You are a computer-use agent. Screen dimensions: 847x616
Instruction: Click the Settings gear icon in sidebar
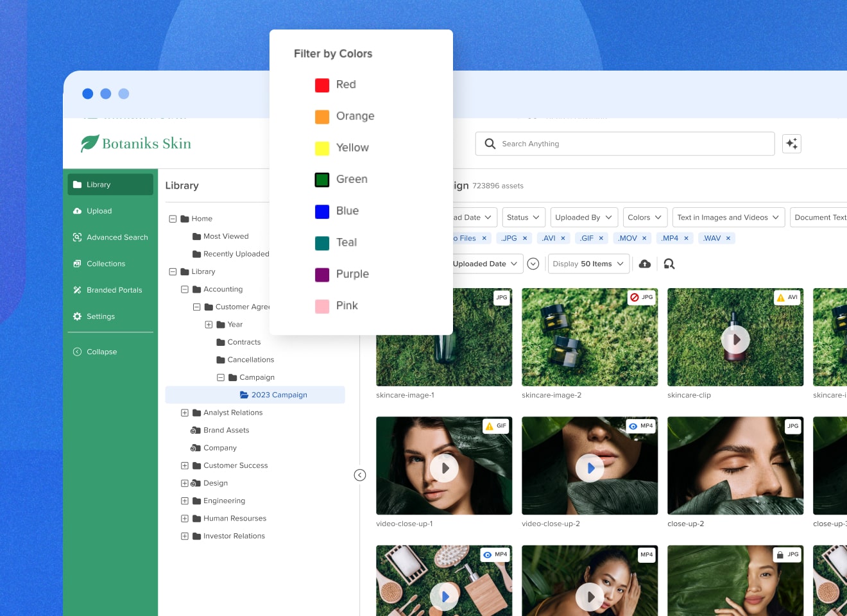[x=78, y=316]
